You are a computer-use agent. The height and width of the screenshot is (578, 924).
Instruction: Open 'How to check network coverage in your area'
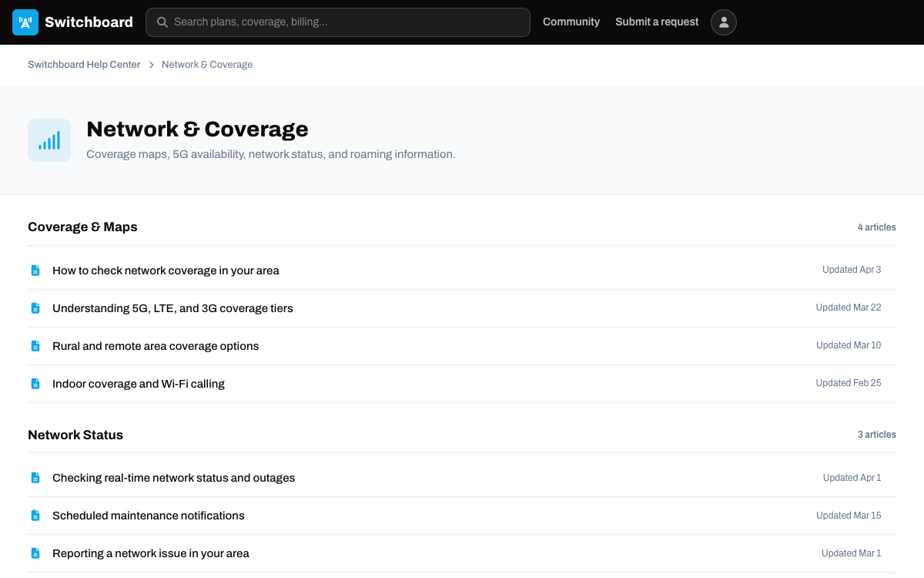point(166,271)
